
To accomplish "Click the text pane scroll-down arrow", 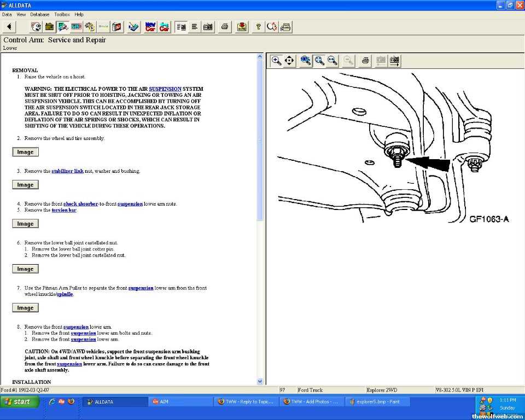I will [260, 381].
